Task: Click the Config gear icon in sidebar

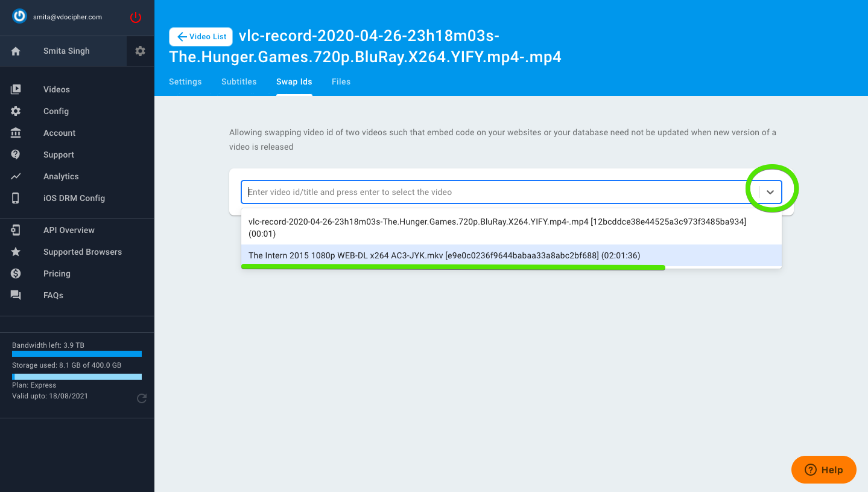Action: pyautogui.click(x=16, y=111)
